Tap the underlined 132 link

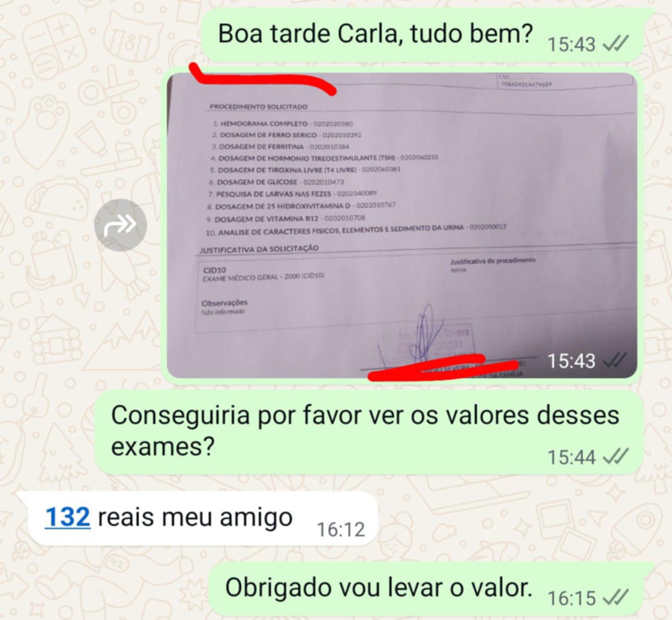[x=67, y=517]
